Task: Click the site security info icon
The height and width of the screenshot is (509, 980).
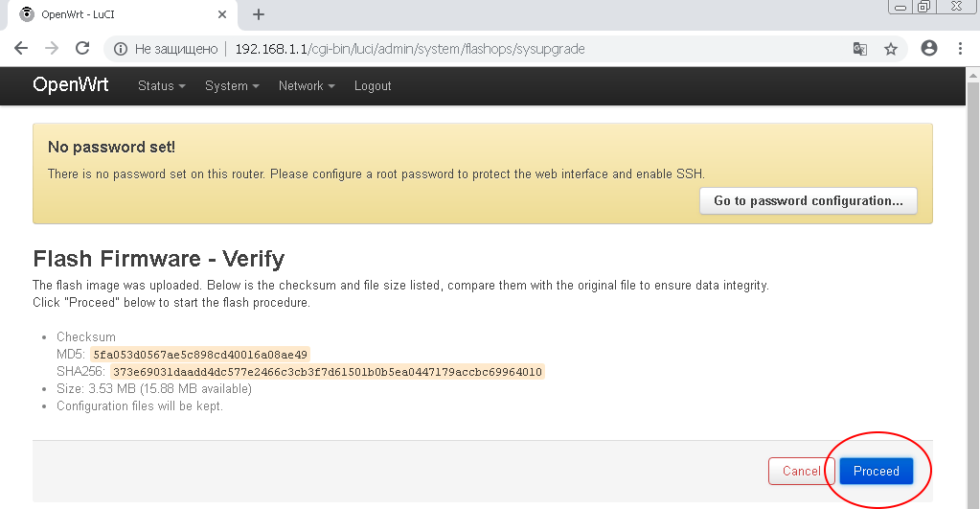Action: point(120,49)
